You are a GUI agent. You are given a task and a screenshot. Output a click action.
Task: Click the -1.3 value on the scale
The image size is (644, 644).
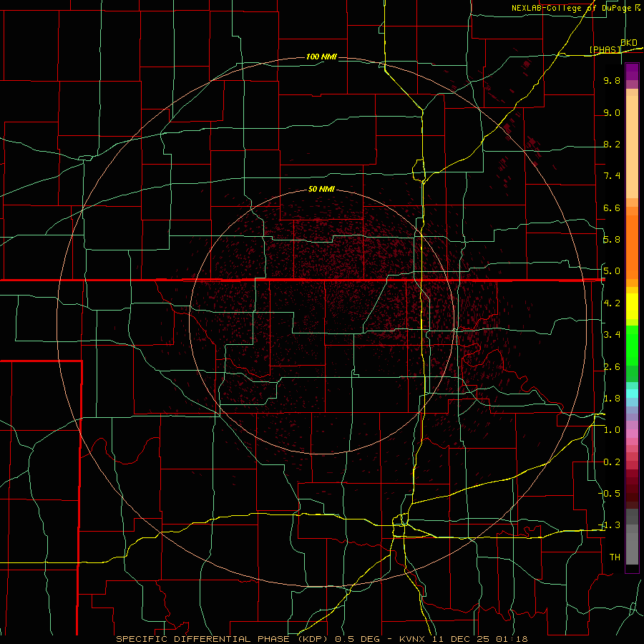(610, 525)
